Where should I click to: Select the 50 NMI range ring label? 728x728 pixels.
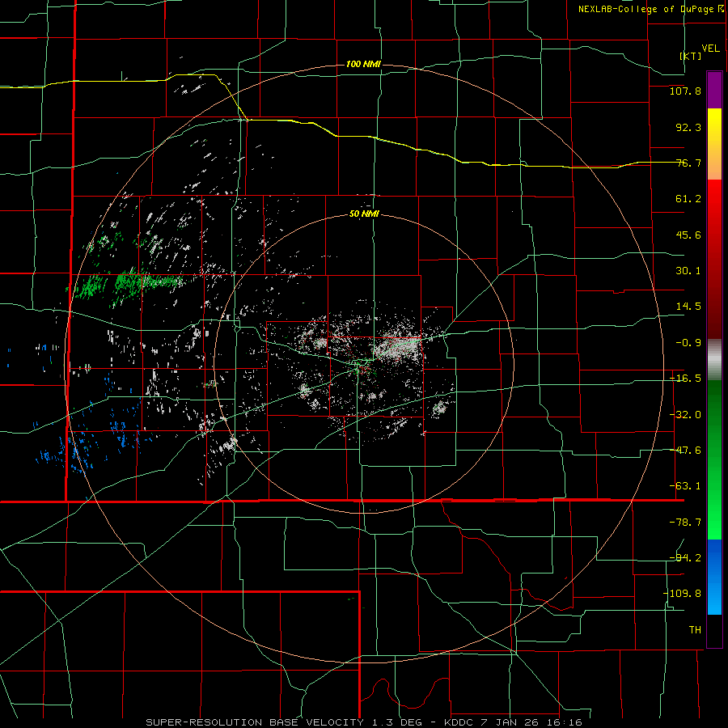point(364,214)
